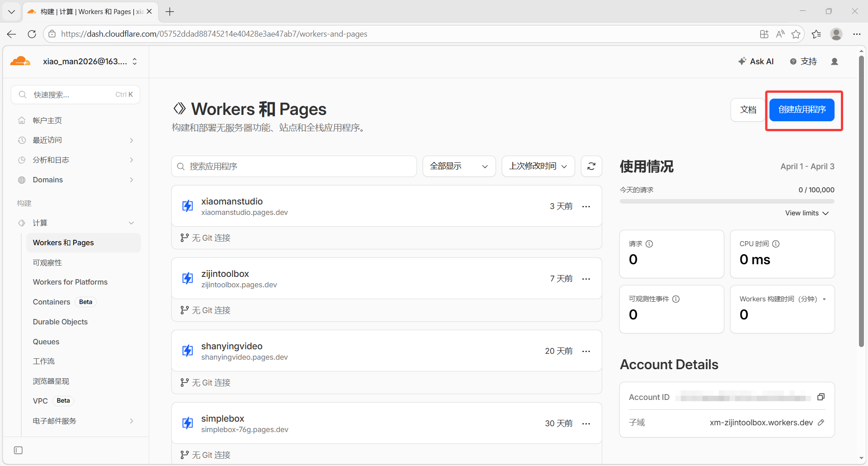Expand View limits in usage panel
Viewport: 868px width, 466px height.
[807, 213]
